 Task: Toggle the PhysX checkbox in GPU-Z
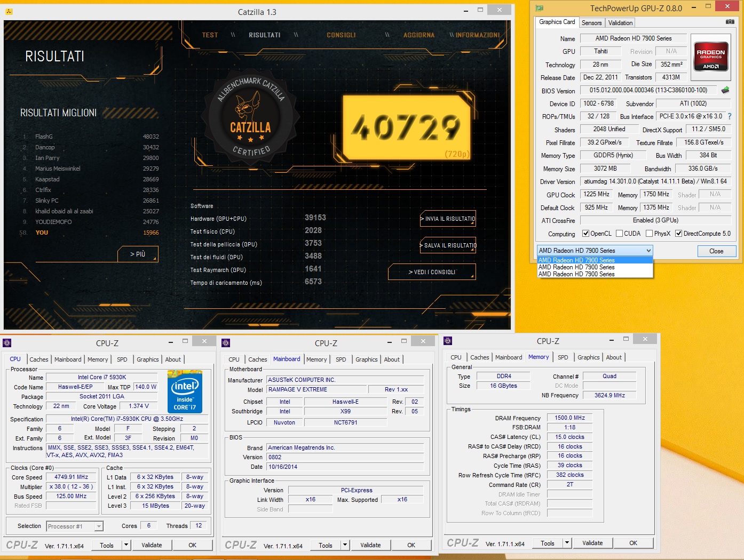click(649, 234)
